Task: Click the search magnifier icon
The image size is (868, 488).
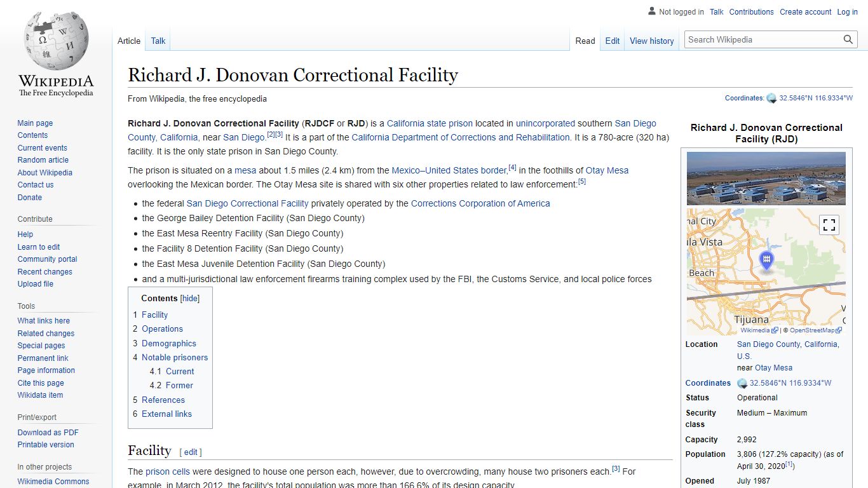Action: (x=848, y=39)
